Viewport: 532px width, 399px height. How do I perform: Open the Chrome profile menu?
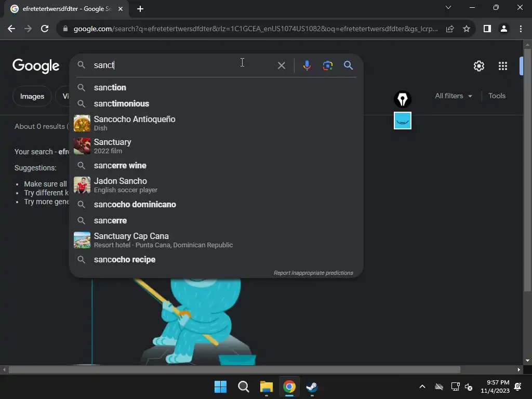pos(504,29)
